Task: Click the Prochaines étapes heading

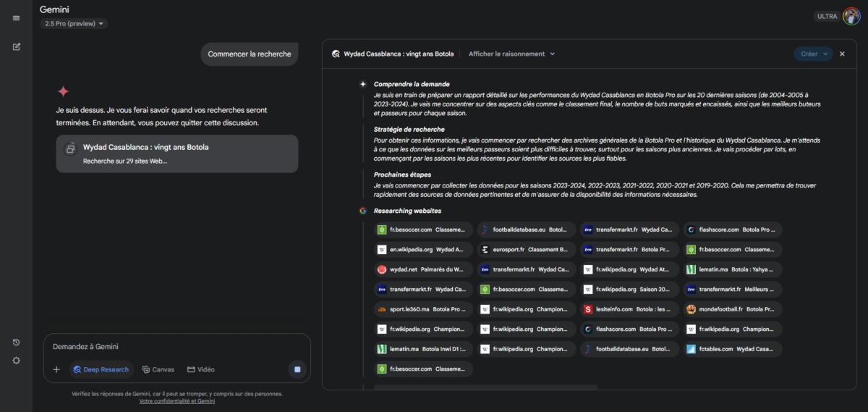Action: point(401,175)
